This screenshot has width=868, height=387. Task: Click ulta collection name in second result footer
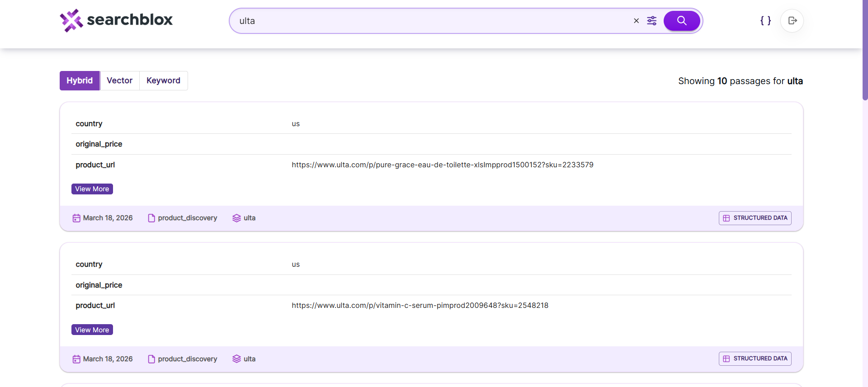pyautogui.click(x=250, y=359)
